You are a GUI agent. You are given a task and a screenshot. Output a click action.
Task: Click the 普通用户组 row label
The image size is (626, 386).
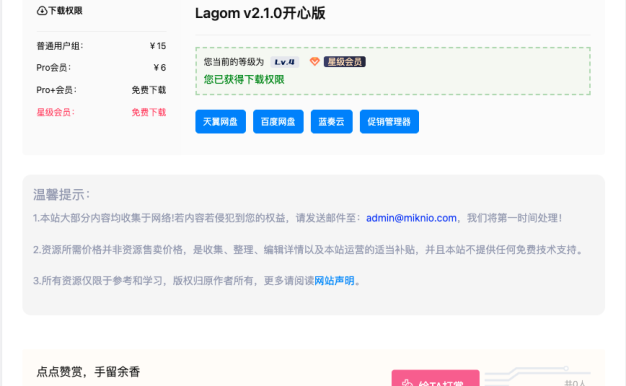pos(60,46)
